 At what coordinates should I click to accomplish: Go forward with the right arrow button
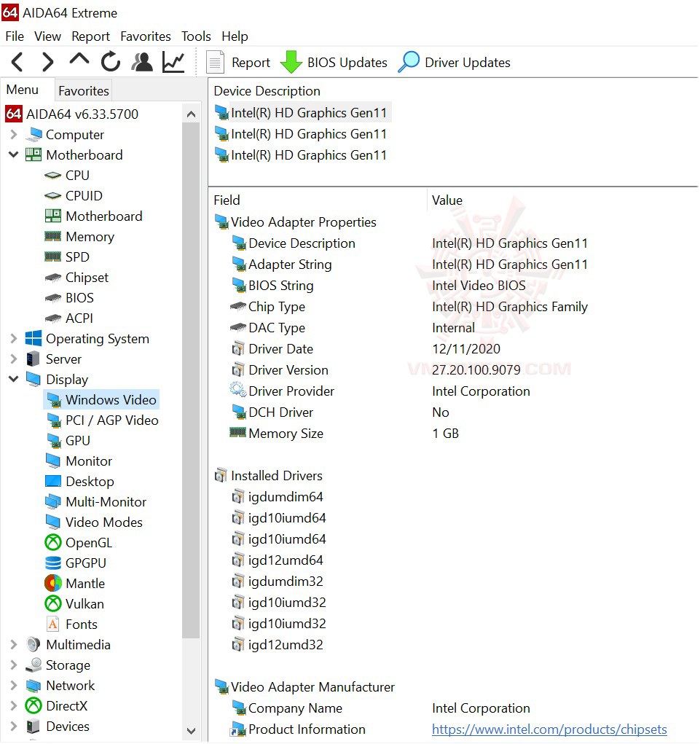pos(47,62)
